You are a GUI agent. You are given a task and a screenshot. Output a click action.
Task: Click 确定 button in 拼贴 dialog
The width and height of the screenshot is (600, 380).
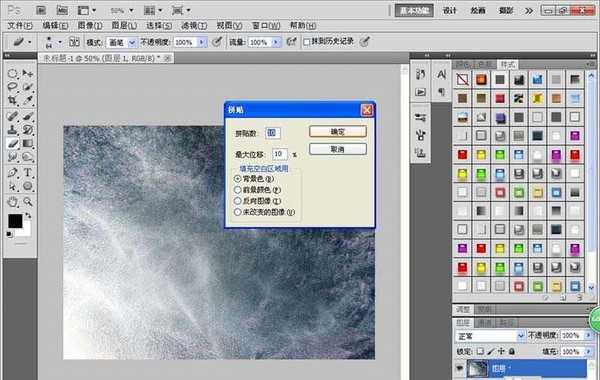338,132
